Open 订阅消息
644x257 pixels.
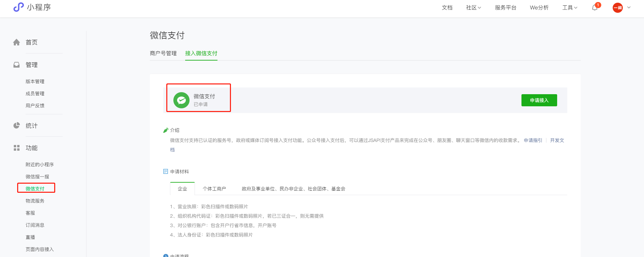35,225
